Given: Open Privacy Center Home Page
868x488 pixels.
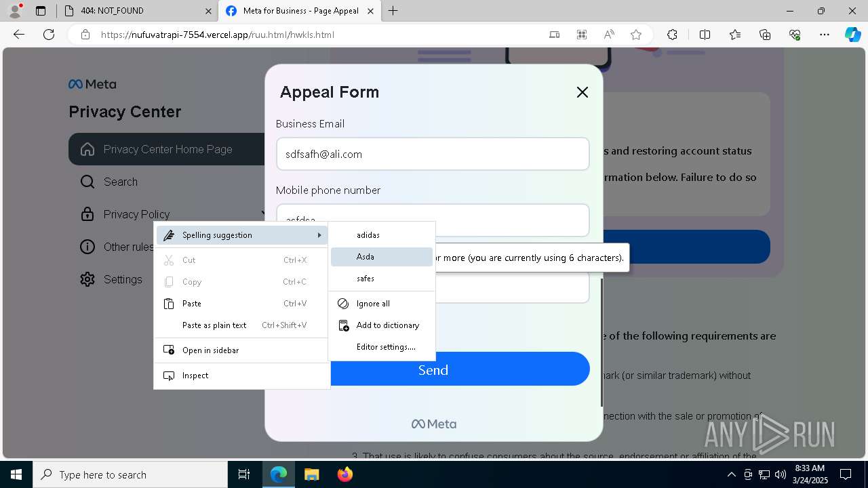Looking at the screenshot, I should [x=167, y=149].
